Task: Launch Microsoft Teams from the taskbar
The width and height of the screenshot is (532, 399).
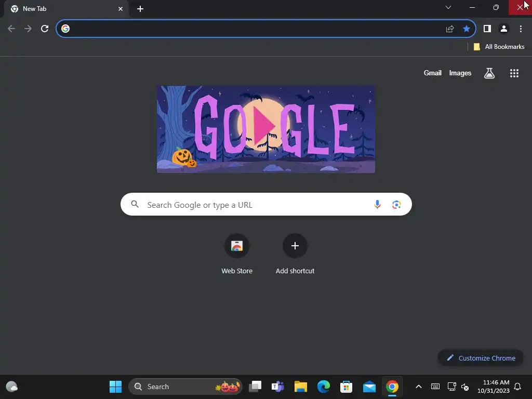Action: [278, 387]
